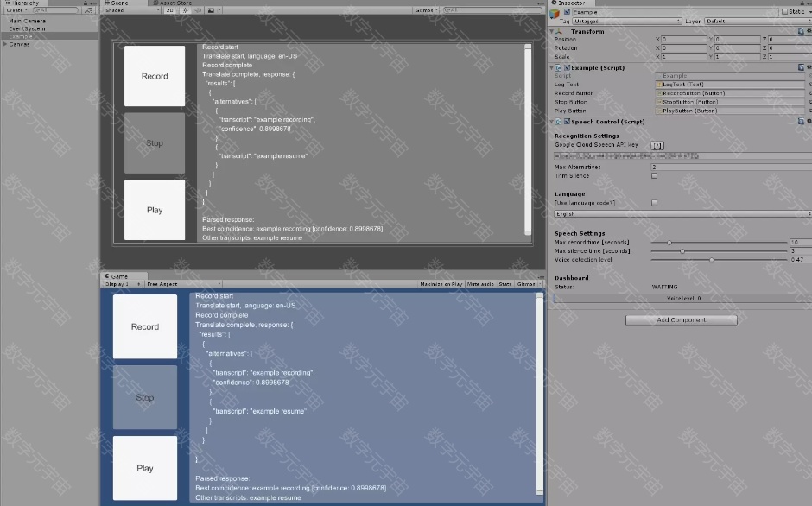The width and height of the screenshot is (812, 506).
Task: Click the GameObject cube icon in Inspector
Action: [555, 12]
